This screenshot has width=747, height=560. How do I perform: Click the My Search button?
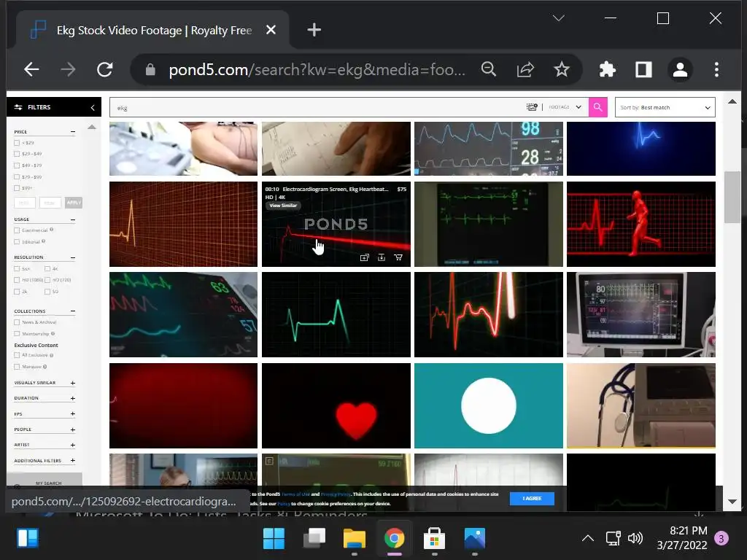(x=44, y=481)
